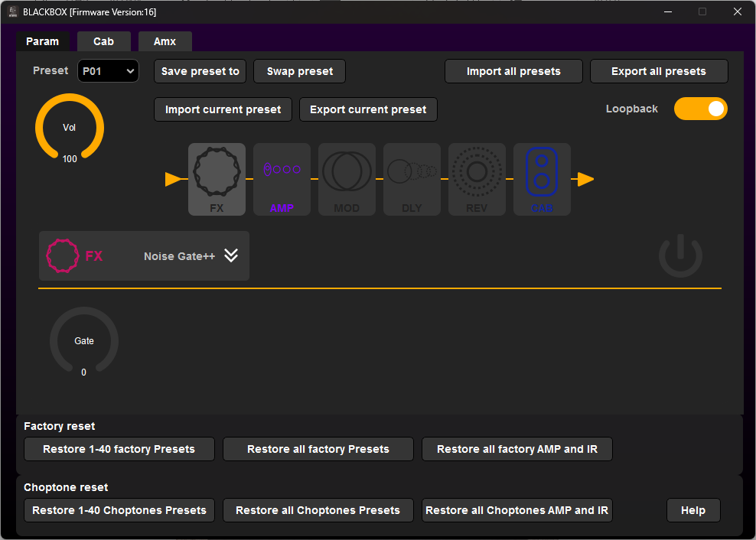Click the Gate value 0
Viewport: 756px width, 540px height.
[x=84, y=372]
